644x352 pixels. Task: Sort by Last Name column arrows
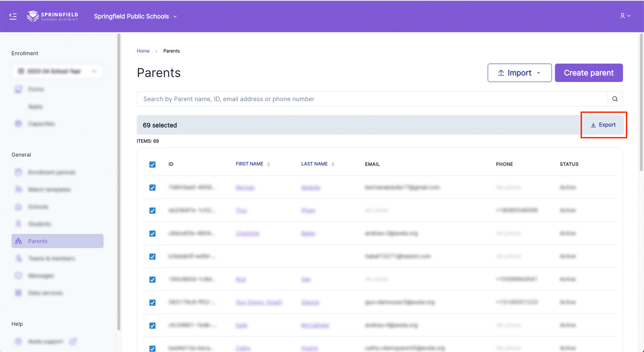[333, 164]
